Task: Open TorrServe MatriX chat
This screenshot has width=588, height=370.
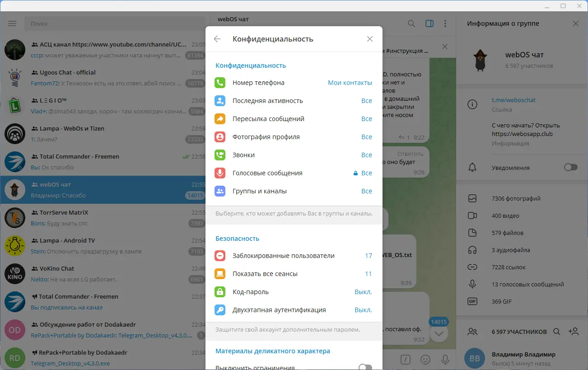Action: (x=103, y=218)
